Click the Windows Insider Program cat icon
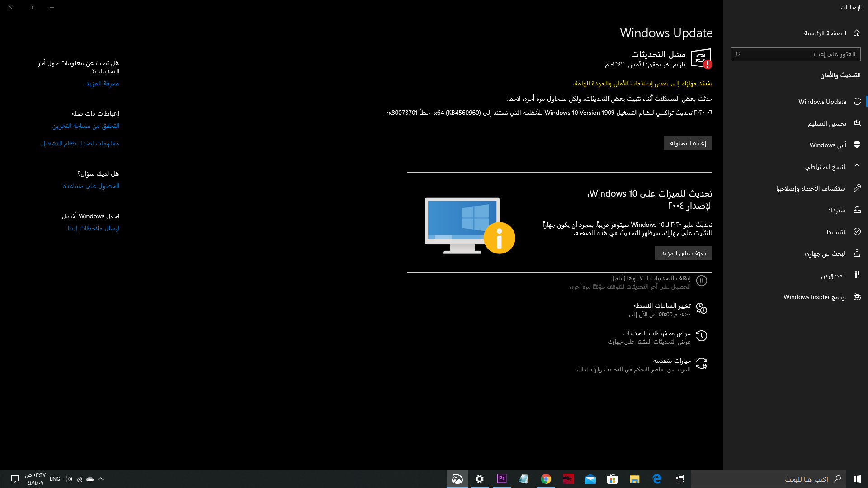 (x=857, y=297)
